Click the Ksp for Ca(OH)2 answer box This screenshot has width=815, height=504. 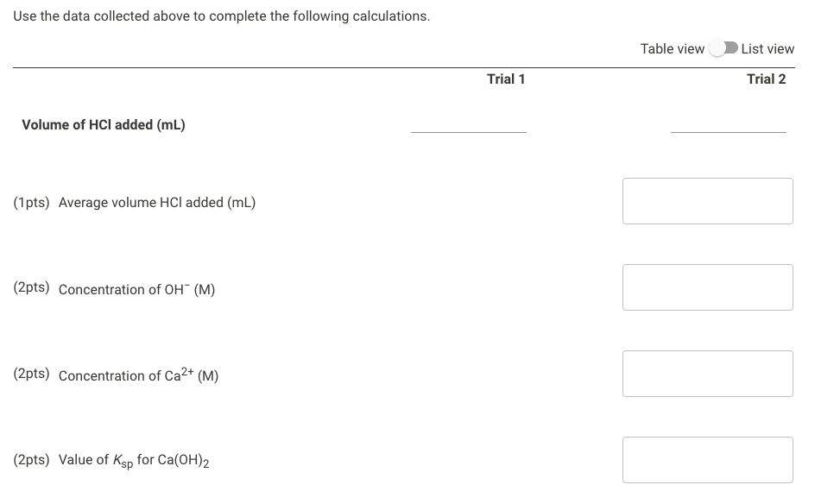pyautogui.click(x=707, y=459)
